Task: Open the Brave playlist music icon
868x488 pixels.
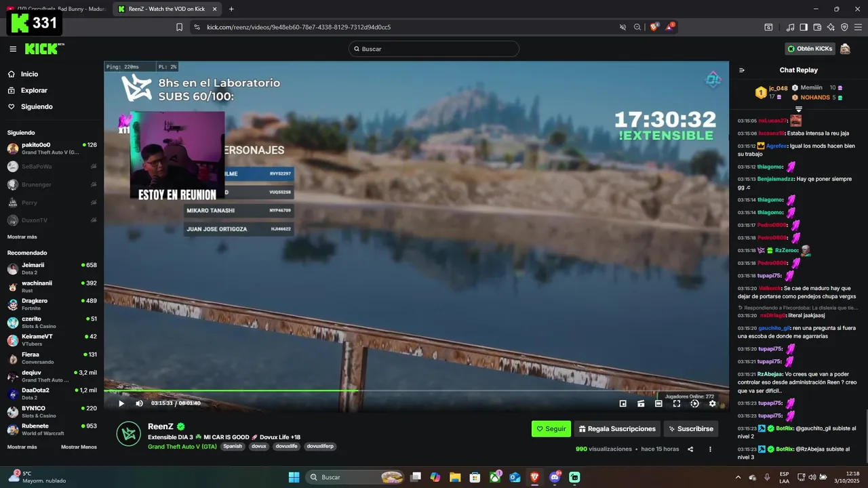Action: (790, 27)
